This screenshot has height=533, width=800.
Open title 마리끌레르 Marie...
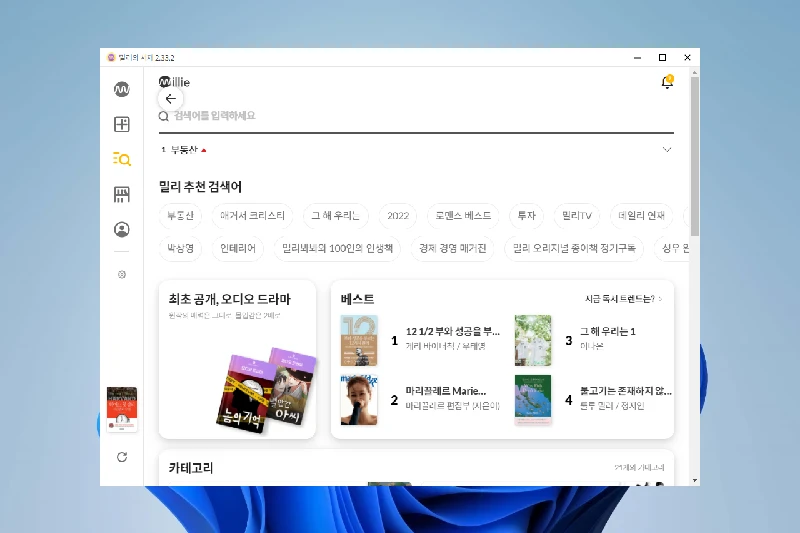446,391
